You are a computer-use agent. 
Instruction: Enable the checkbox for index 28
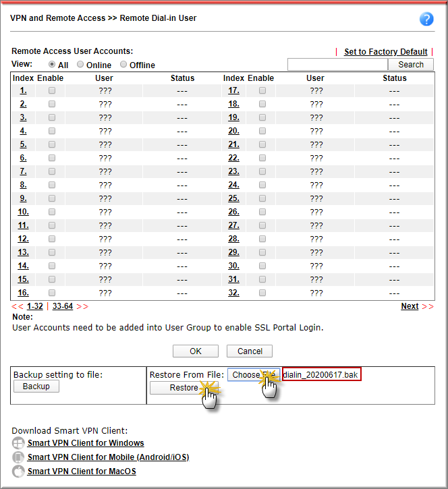pyautogui.click(x=262, y=239)
